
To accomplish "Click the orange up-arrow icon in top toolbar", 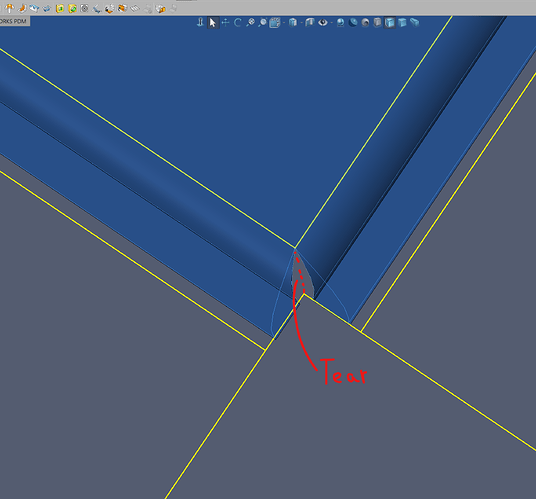I will [x=9, y=8].
